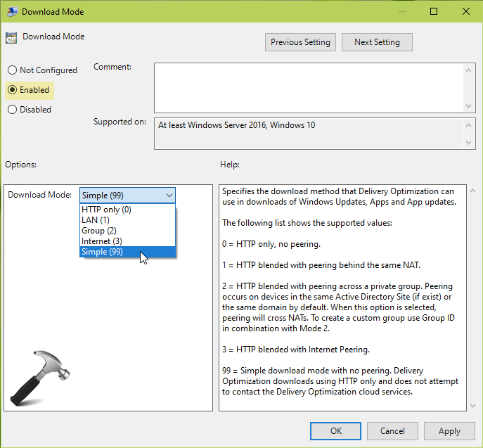Pick Group (2) download mode option
The image size is (483, 448).
(99, 231)
